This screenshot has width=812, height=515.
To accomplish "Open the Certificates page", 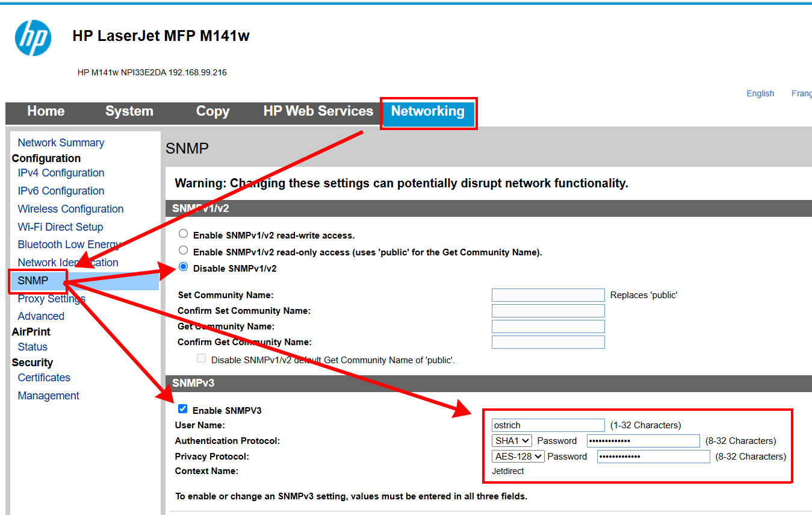I will point(43,377).
